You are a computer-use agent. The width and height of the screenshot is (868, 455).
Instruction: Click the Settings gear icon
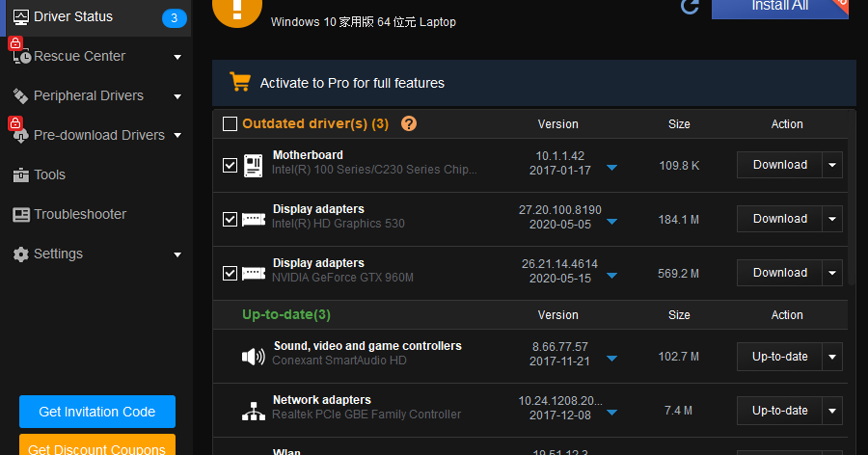coord(20,254)
